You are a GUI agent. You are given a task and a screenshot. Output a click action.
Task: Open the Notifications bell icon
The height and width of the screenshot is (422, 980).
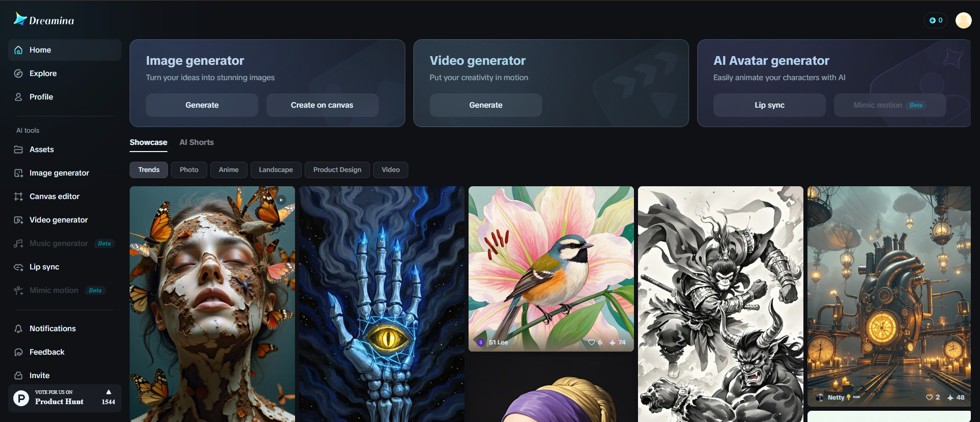click(x=18, y=329)
